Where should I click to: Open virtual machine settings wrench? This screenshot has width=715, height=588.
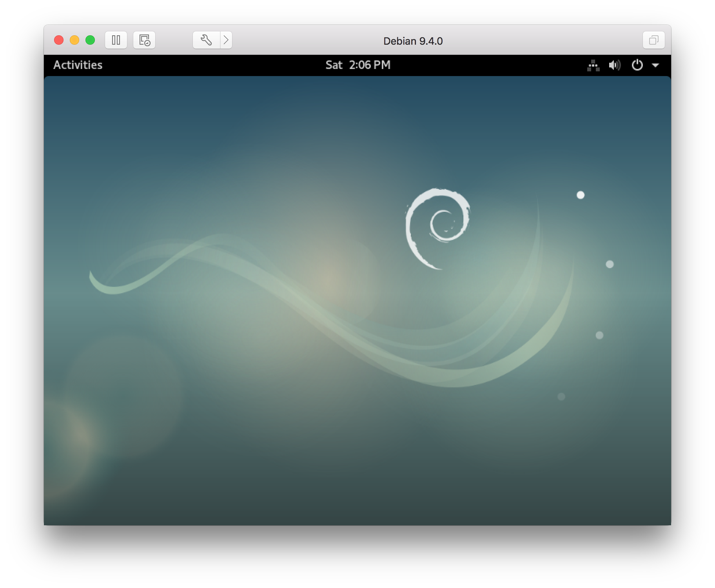tap(206, 40)
